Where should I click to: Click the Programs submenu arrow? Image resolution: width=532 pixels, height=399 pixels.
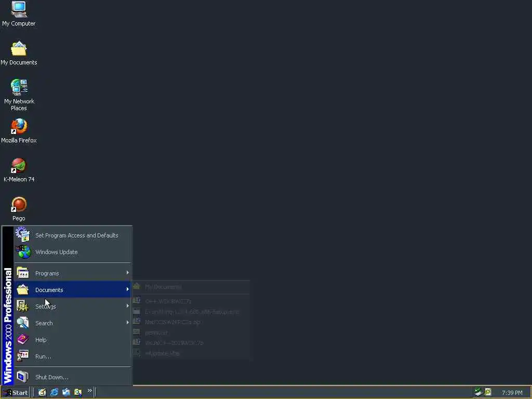128,272
